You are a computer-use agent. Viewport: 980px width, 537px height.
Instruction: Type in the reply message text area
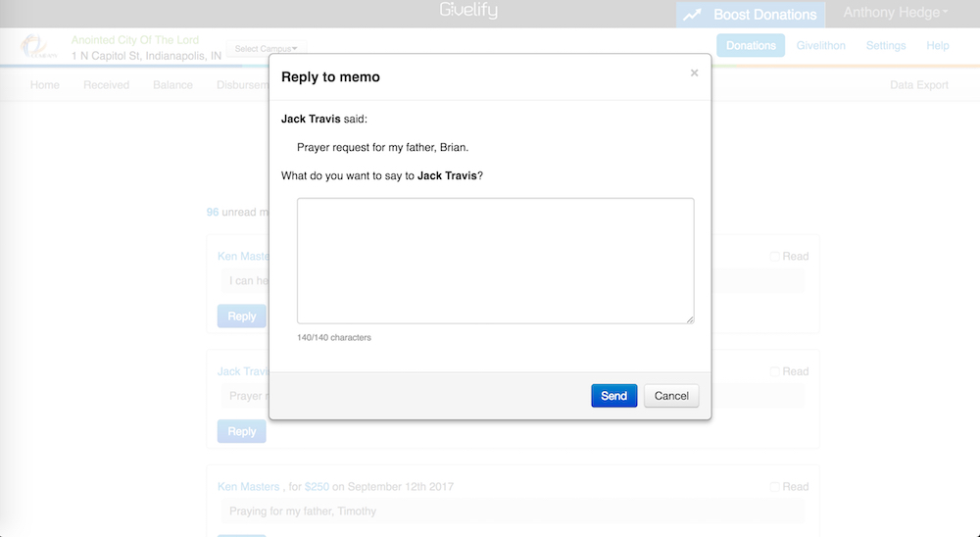point(495,261)
